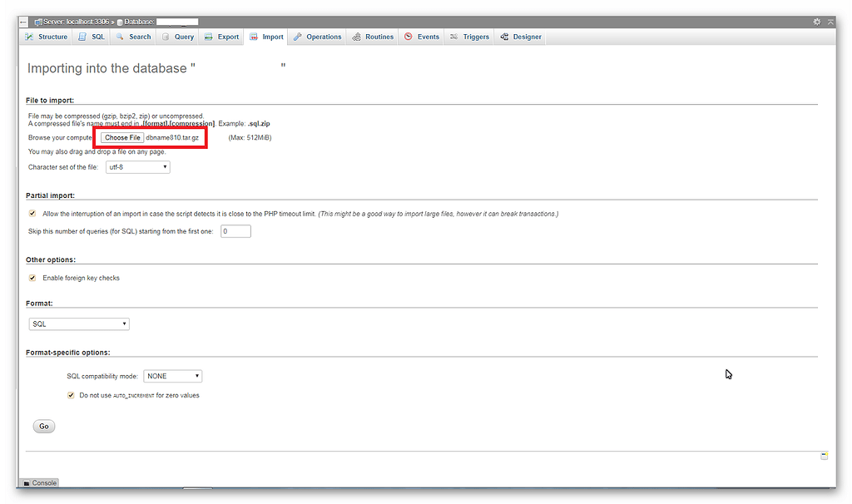Change the SQL compatibility mode dropdown

pos(172,375)
